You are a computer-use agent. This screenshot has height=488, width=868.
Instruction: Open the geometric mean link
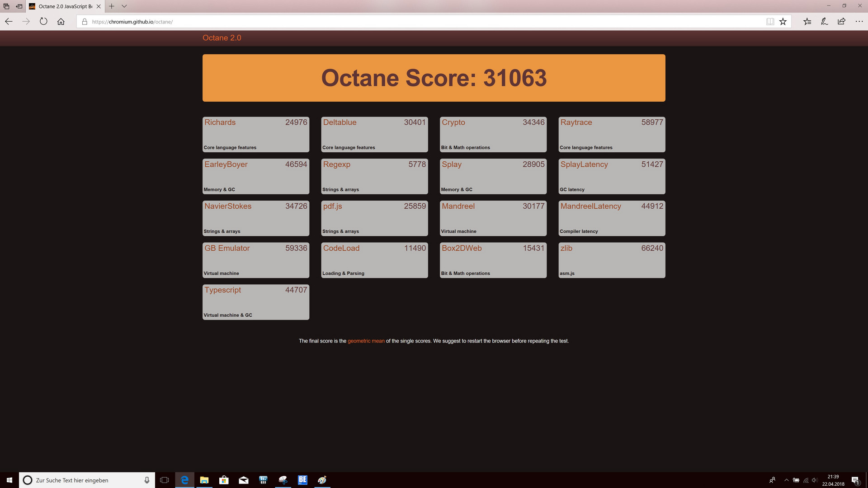pyautogui.click(x=366, y=341)
